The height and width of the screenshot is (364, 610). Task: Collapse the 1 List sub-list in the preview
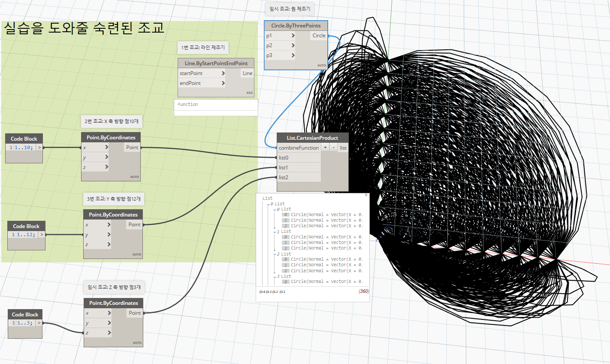275,232
